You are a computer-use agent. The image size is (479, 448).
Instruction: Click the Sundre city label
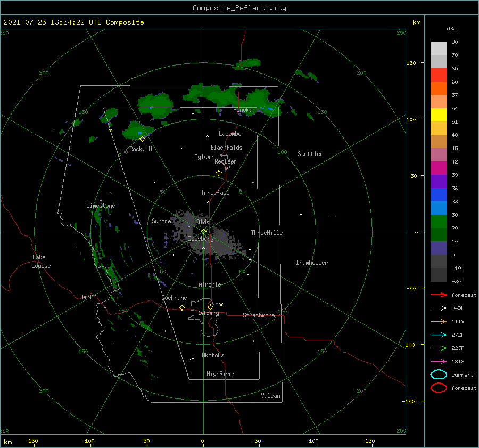[x=161, y=221]
